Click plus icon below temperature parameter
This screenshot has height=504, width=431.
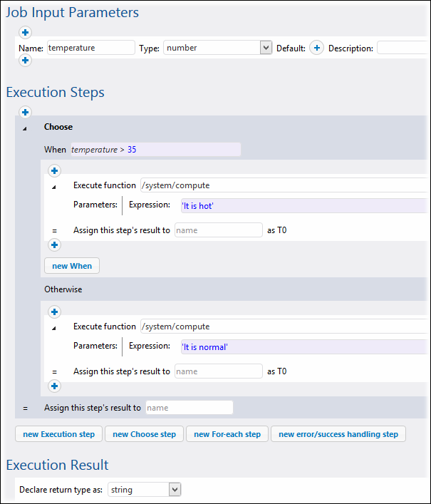(25, 61)
